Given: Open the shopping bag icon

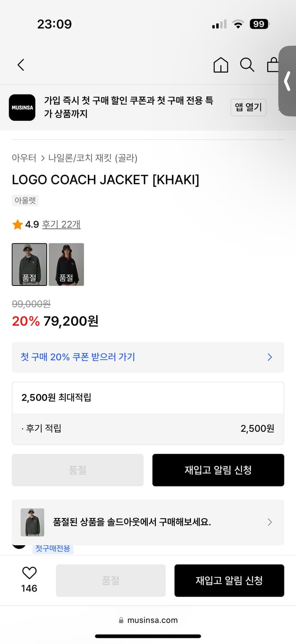Looking at the screenshot, I should [273, 65].
